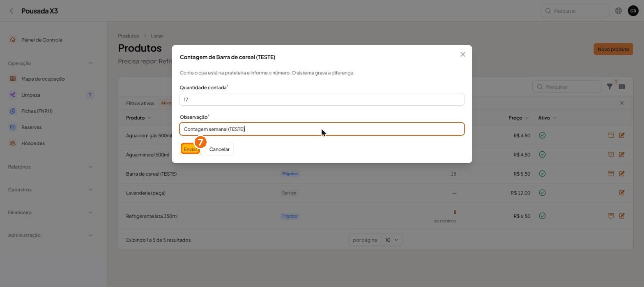The width and height of the screenshot is (644, 287).
Task: Expand the Cadastros sidebar group
Action: (x=90, y=190)
